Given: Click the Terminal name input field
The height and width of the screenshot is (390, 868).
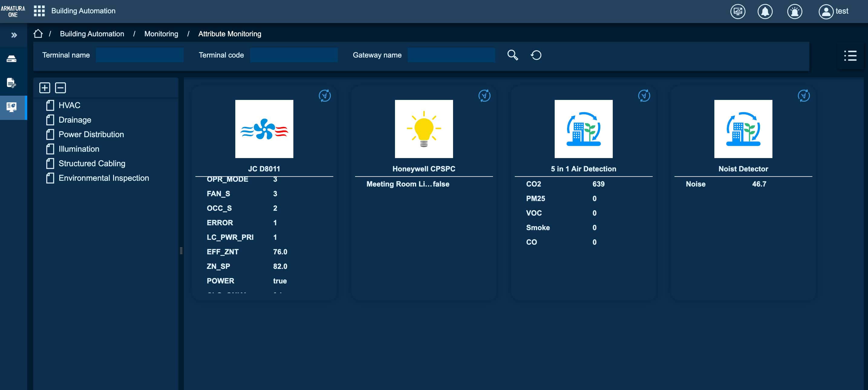Looking at the screenshot, I should click(139, 55).
